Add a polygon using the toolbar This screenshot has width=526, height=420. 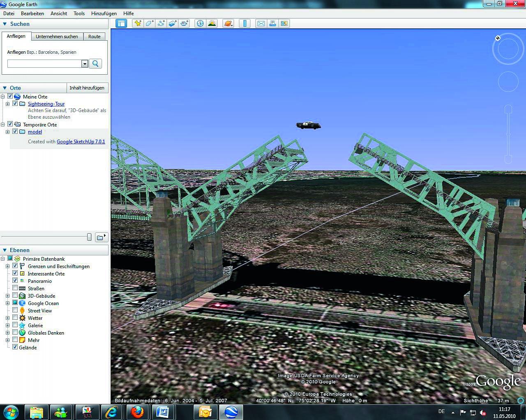coord(149,23)
